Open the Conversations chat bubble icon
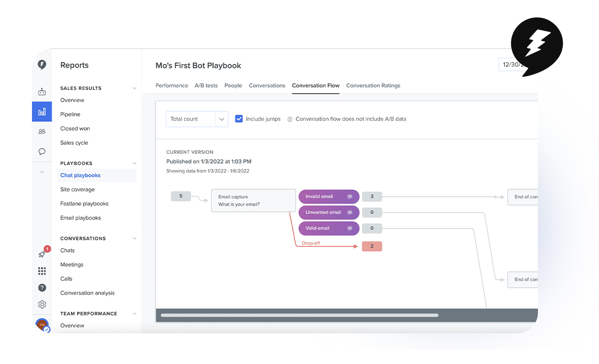 click(x=42, y=151)
